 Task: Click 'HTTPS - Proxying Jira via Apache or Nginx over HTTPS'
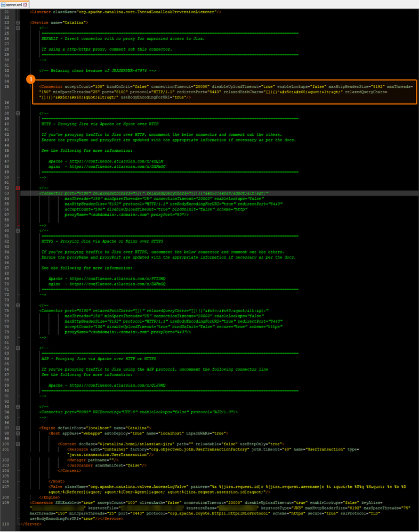point(102,241)
